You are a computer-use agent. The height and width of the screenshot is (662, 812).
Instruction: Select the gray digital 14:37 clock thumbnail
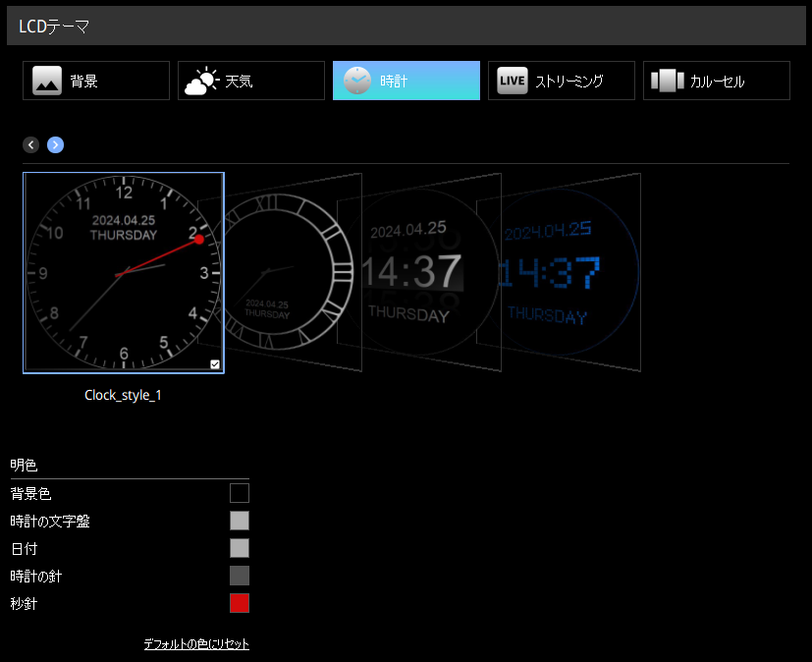click(x=417, y=273)
